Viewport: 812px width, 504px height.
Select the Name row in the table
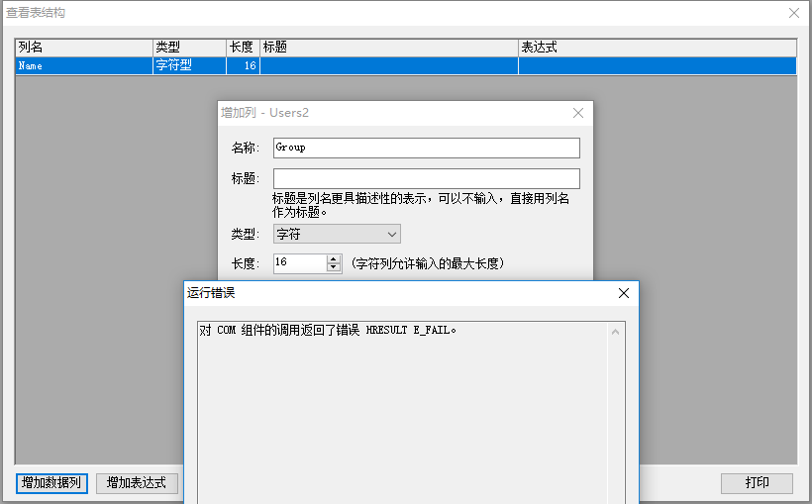[406, 65]
